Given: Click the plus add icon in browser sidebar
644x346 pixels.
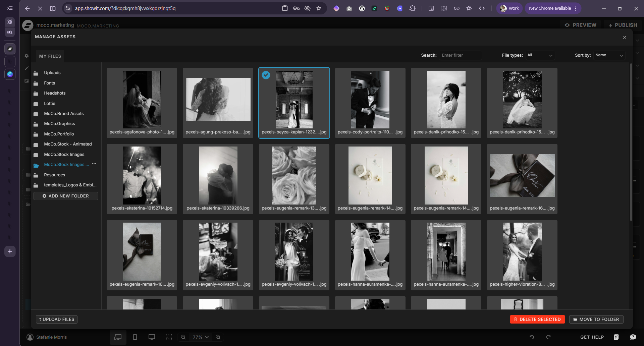Looking at the screenshot, I should coord(10,251).
